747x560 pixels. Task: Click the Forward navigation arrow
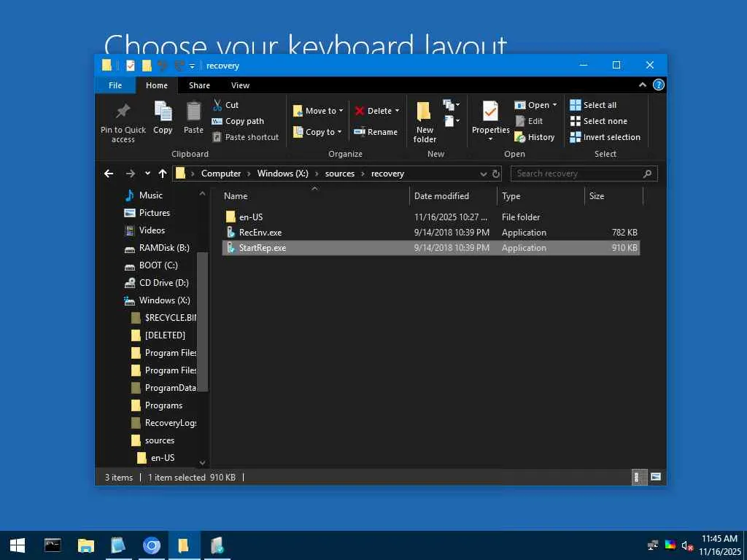coord(130,174)
